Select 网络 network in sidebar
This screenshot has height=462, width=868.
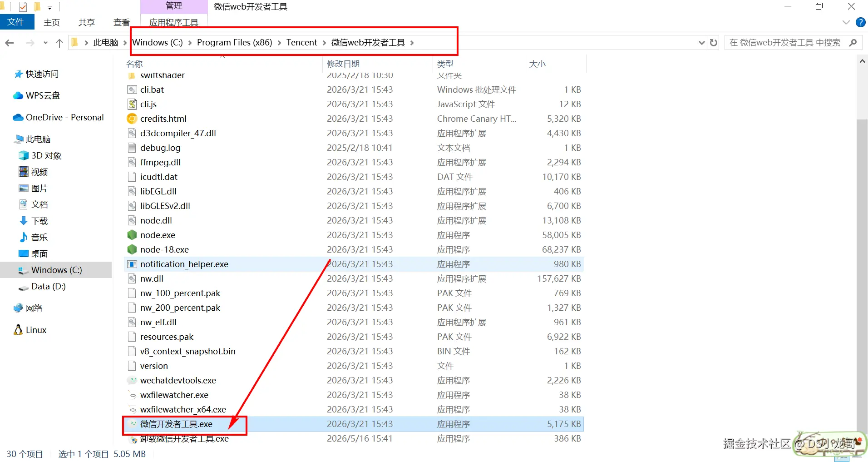click(x=28, y=308)
